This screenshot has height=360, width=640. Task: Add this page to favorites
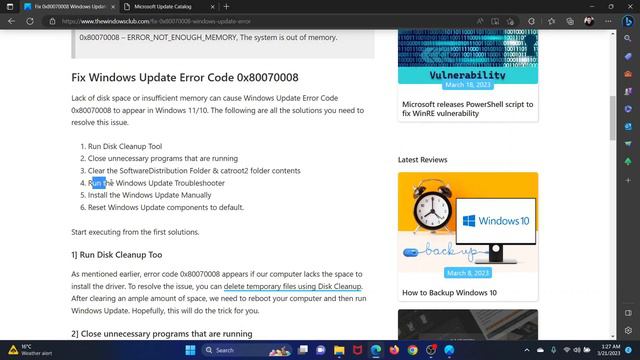510,21
